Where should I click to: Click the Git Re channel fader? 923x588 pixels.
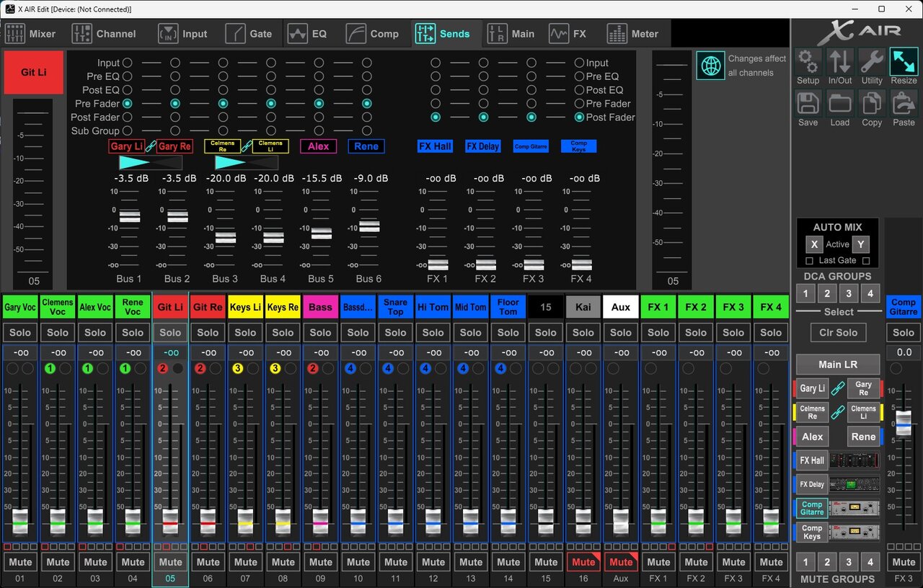tap(208, 522)
